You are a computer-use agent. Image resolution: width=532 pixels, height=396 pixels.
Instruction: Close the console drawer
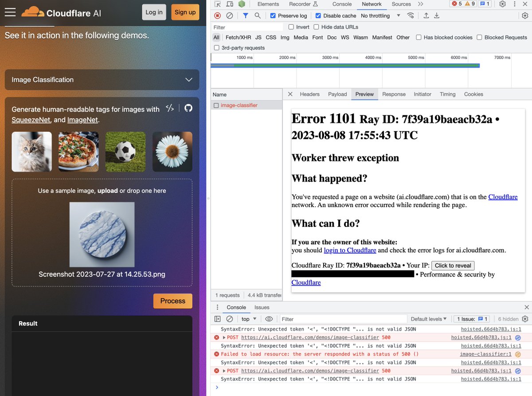pos(526,307)
